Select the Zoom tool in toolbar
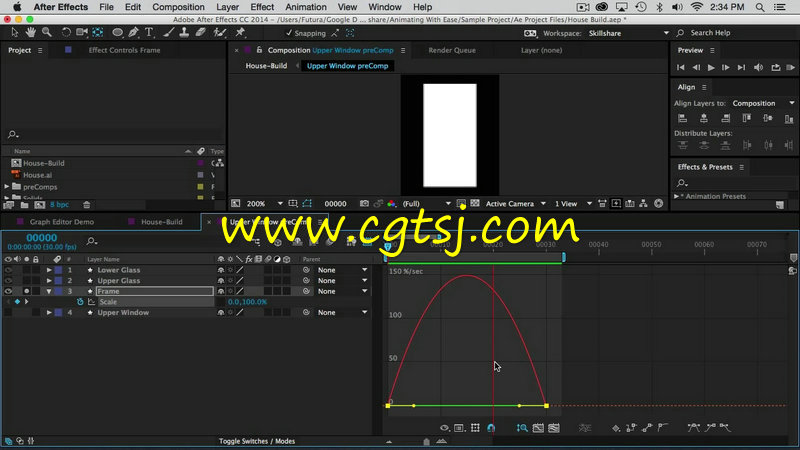The width and height of the screenshot is (800, 450). point(47,33)
